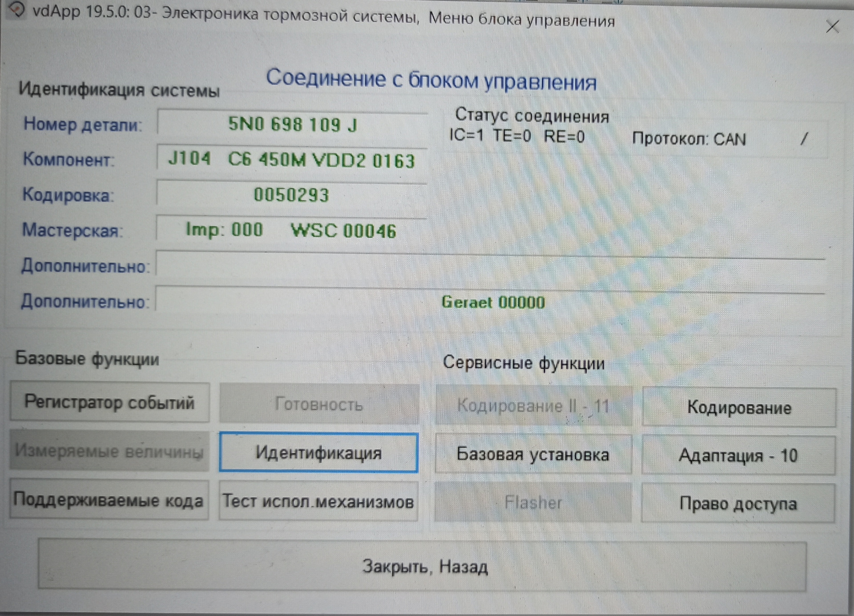The width and height of the screenshot is (854, 616).
Task: Close the vdApp window with X
Action: [832, 26]
